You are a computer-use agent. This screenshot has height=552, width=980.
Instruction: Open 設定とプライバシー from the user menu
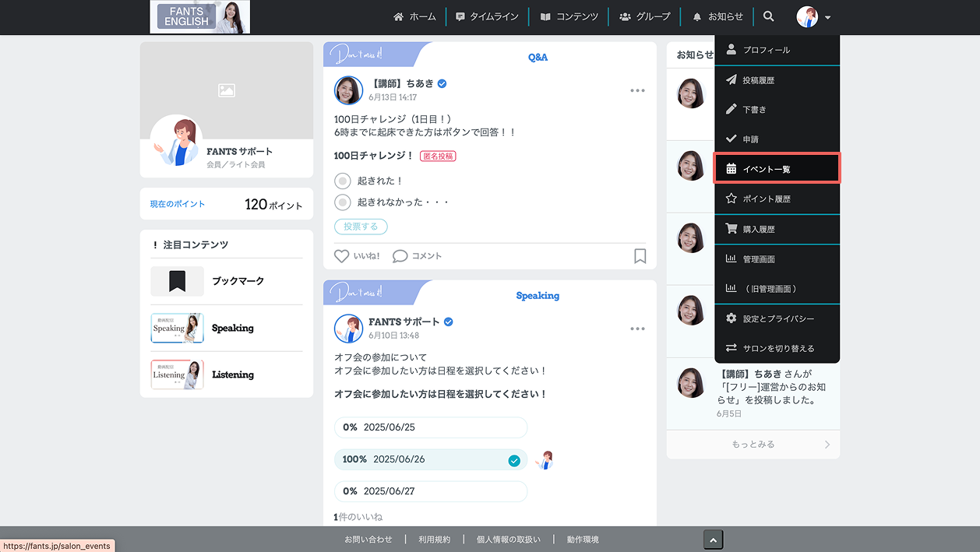(777, 318)
